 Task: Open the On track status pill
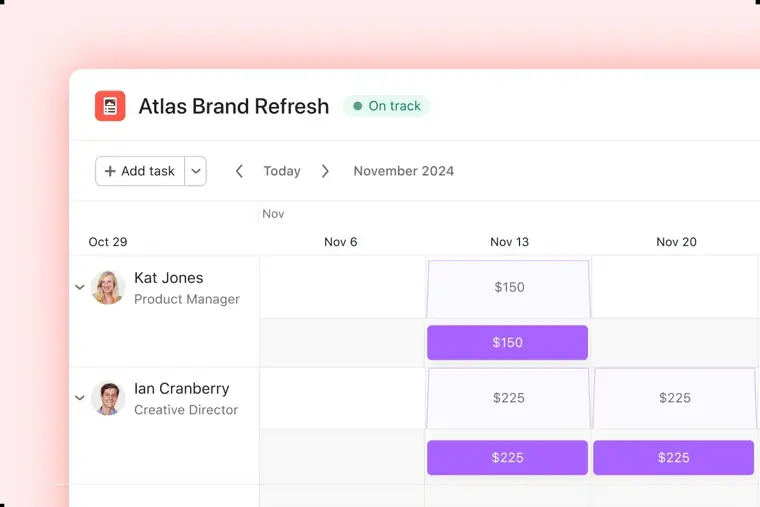coord(386,106)
